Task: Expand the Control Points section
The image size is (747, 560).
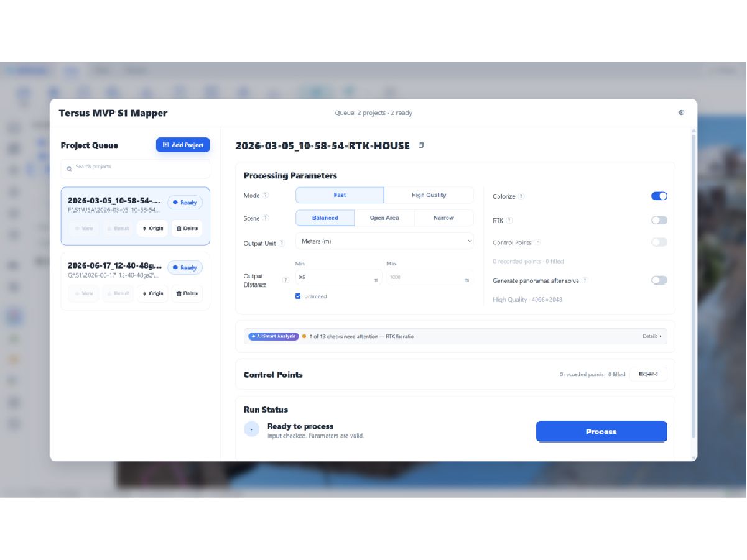Action: tap(648, 374)
